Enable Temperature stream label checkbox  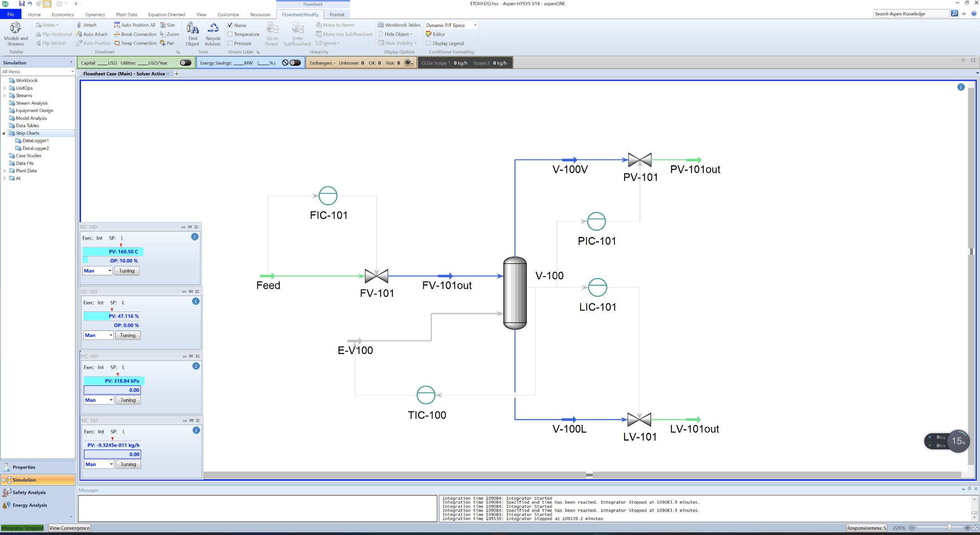click(x=230, y=34)
